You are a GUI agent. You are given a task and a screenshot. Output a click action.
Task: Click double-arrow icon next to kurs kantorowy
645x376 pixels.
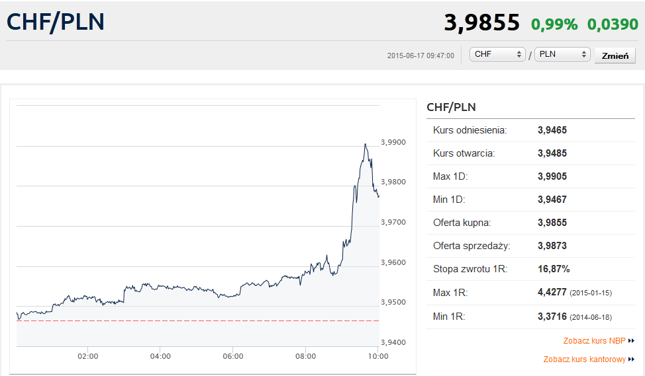click(631, 359)
